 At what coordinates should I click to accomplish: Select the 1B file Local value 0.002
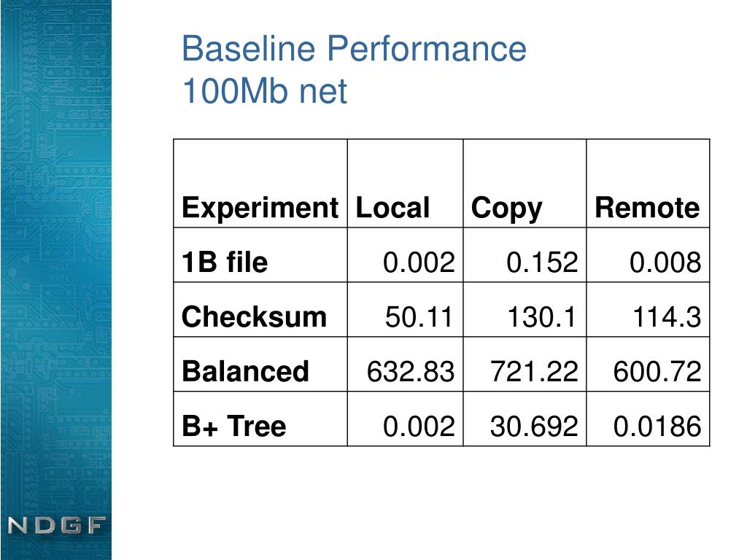(x=419, y=262)
